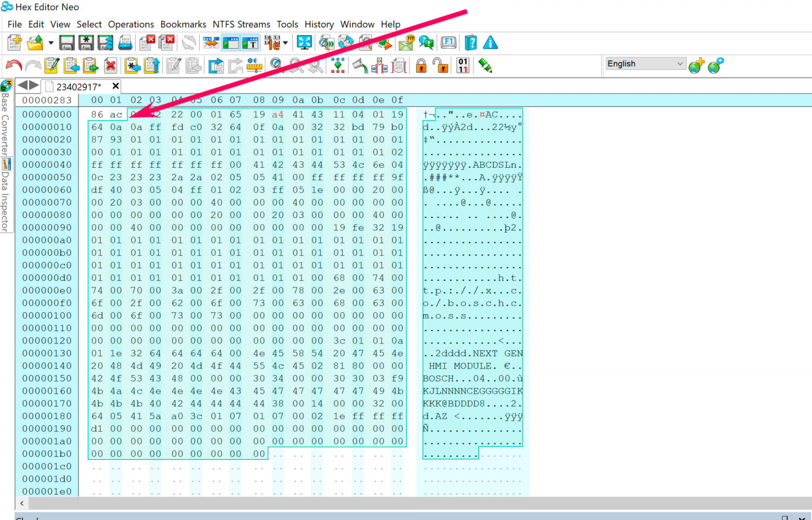Switch to full screen monitor icon

pyautogui.click(x=305, y=43)
